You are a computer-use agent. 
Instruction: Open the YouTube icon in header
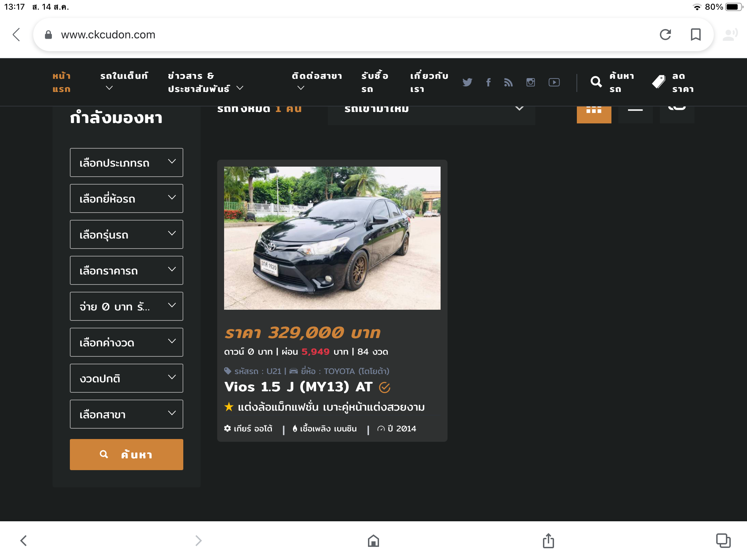554,82
